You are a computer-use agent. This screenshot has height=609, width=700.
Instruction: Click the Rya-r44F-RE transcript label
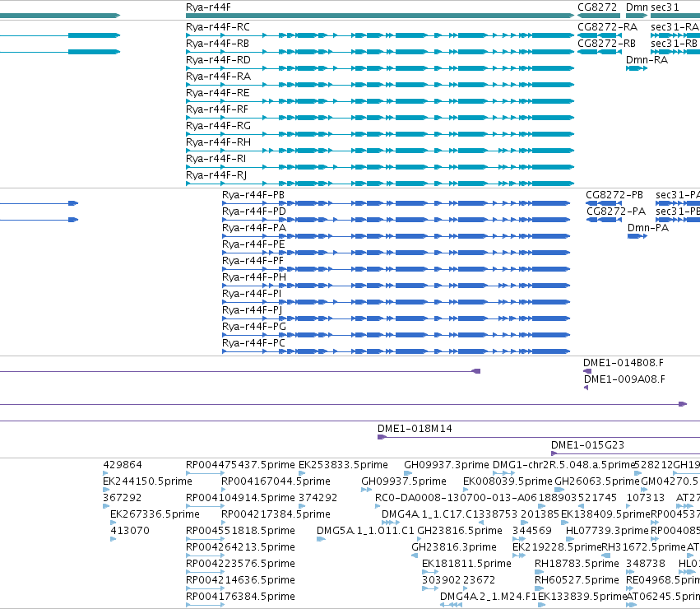tap(218, 93)
